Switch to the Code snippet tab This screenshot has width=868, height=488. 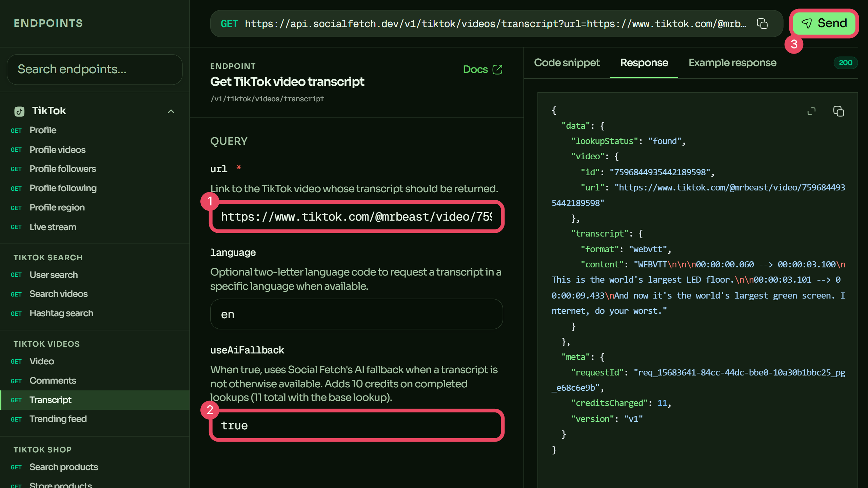pyautogui.click(x=567, y=63)
